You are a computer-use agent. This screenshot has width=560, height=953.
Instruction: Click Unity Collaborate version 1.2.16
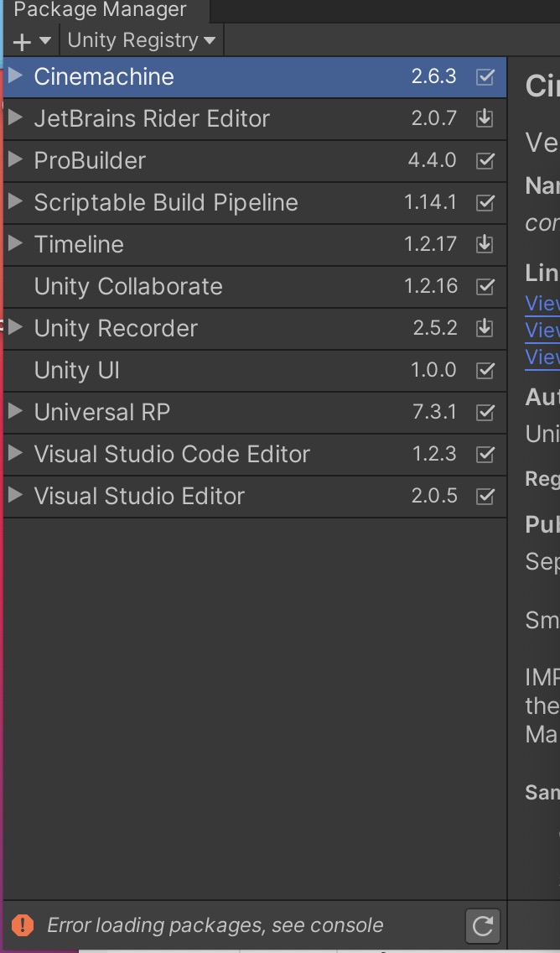431,286
